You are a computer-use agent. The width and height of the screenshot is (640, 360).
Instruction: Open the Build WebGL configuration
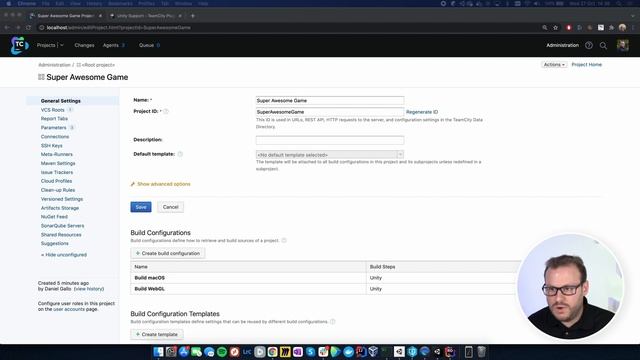tap(149, 289)
